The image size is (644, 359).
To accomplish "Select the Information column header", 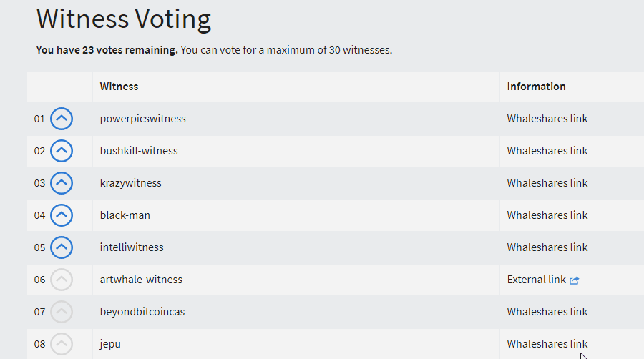I will (x=537, y=87).
